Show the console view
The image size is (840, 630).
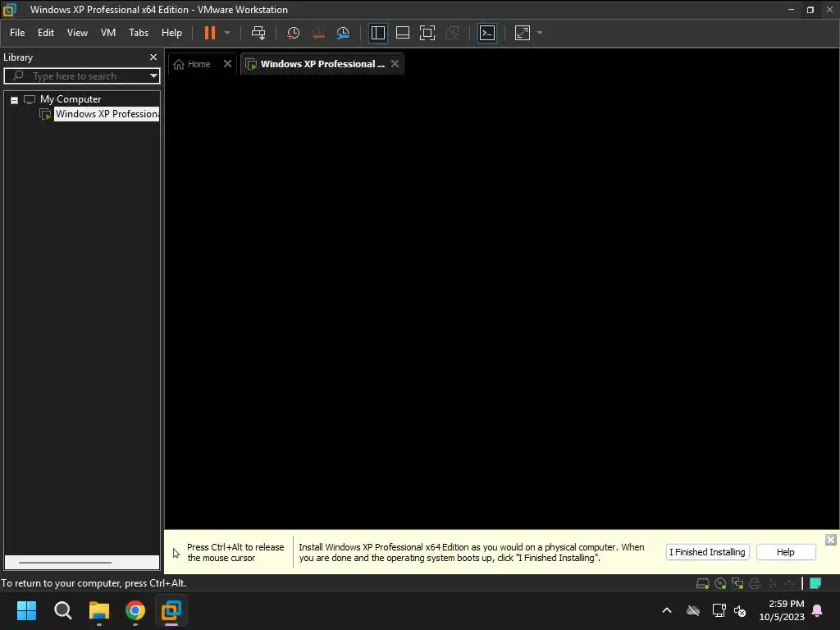coord(487,33)
